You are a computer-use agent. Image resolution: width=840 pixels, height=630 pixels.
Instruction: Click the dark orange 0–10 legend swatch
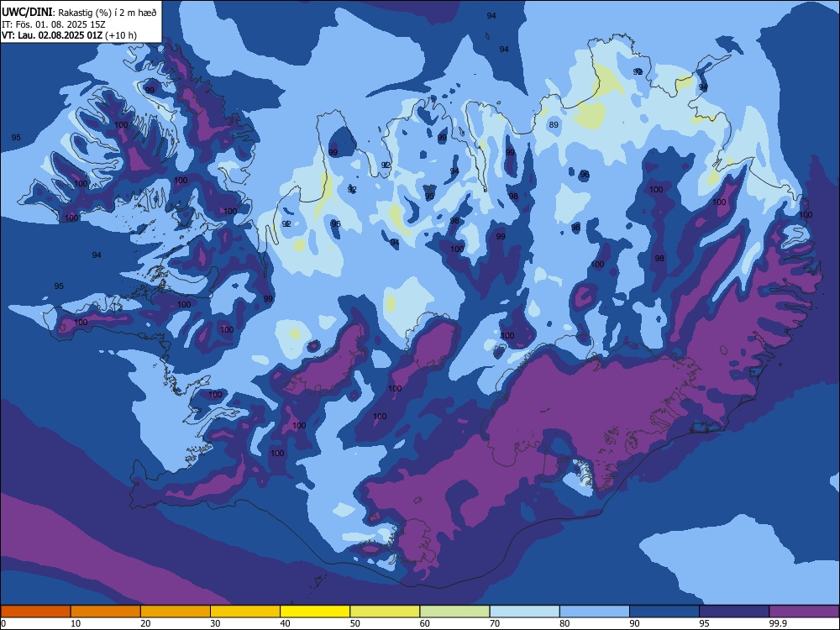[35, 612]
